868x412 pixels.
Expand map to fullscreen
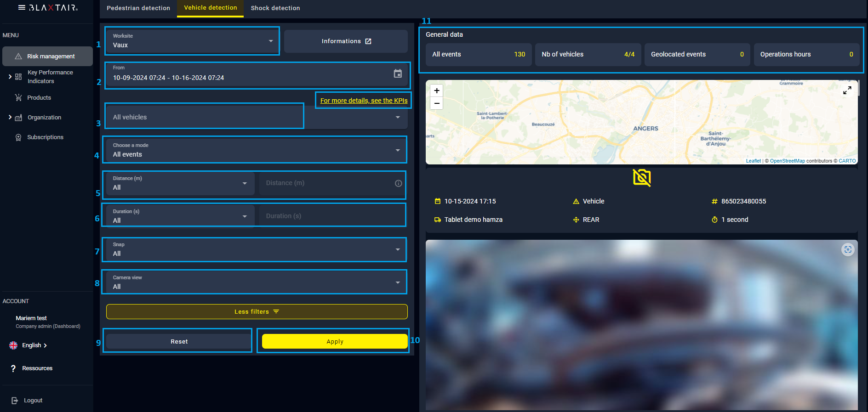(x=847, y=90)
